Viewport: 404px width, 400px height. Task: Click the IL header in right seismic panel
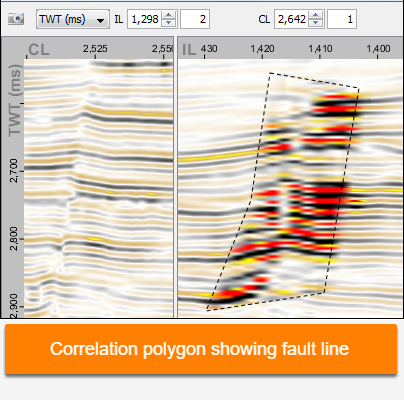(x=189, y=50)
